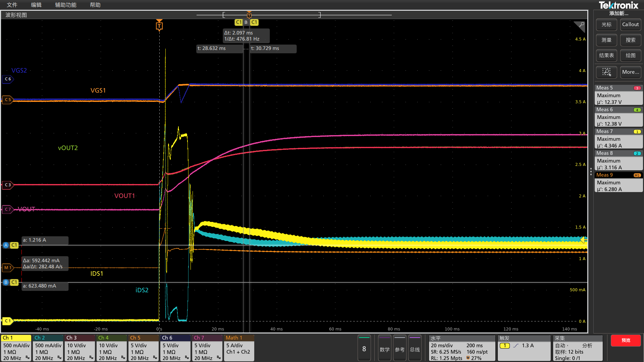Open the 辅助功能 menu

(66, 5)
